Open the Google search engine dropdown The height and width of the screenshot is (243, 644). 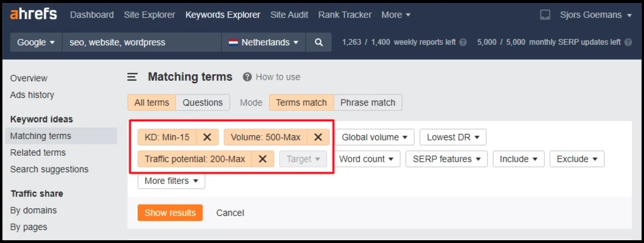click(36, 42)
